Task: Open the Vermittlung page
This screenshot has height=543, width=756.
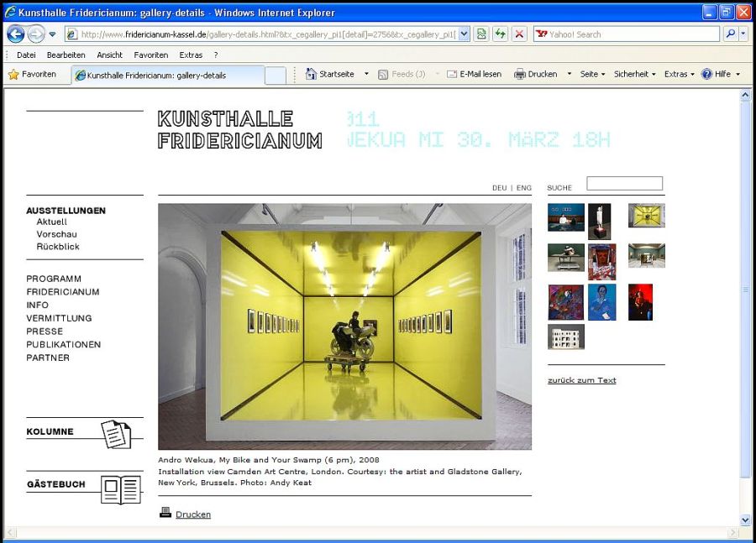Action: click(x=59, y=318)
